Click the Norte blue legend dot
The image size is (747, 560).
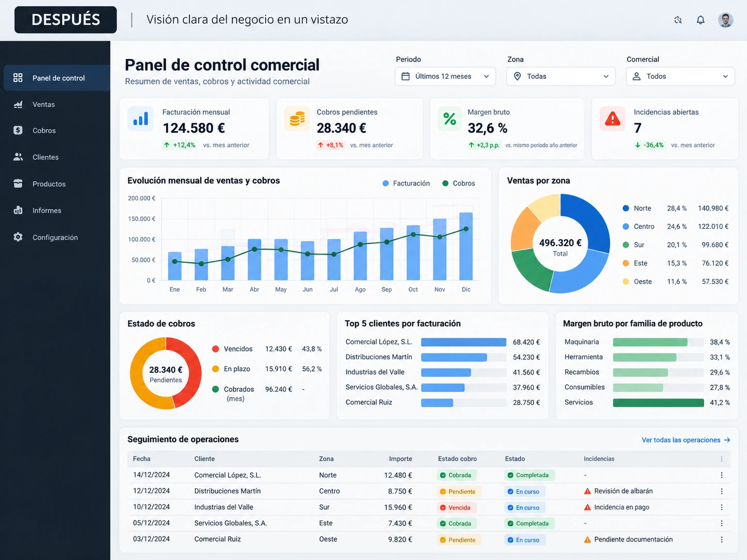click(x=626, y=208)
